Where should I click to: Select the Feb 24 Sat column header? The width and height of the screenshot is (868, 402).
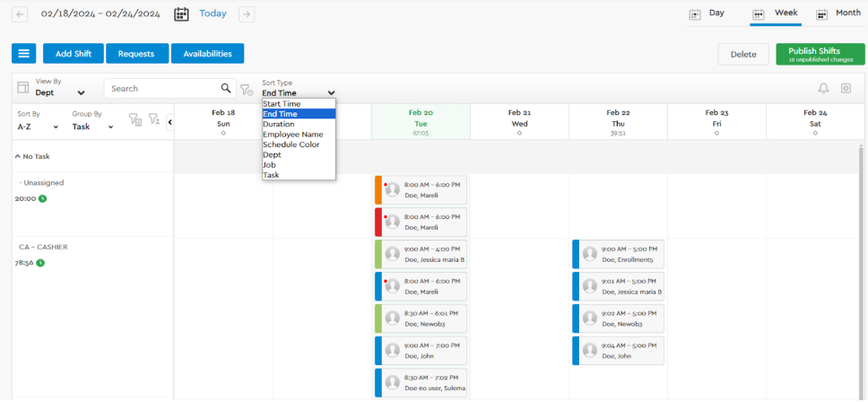(815, 122)
